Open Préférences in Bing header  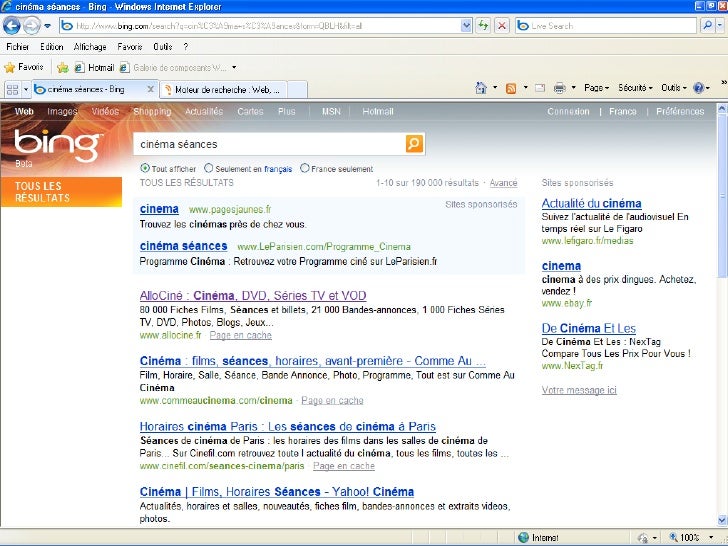click(680, 111)
